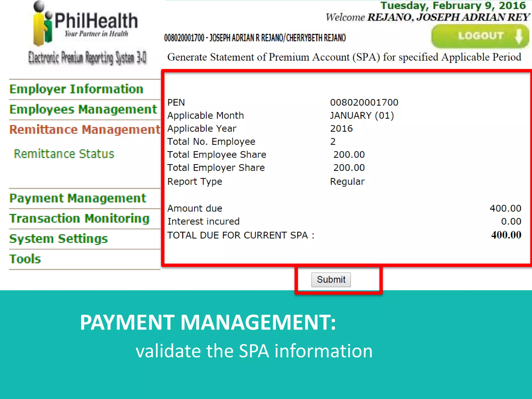Image resolution: width=532 pixels, height=399 pixels.
Task: Click the green LOGOUT arrow icon
Action: click(x=518, y=36)
